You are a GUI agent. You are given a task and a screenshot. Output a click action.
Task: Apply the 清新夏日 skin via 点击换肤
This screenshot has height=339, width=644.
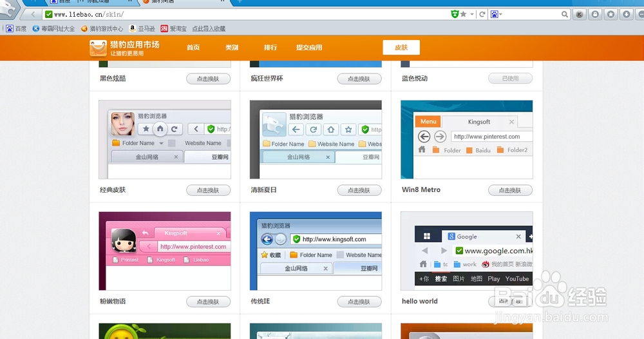tap(359, 190)
